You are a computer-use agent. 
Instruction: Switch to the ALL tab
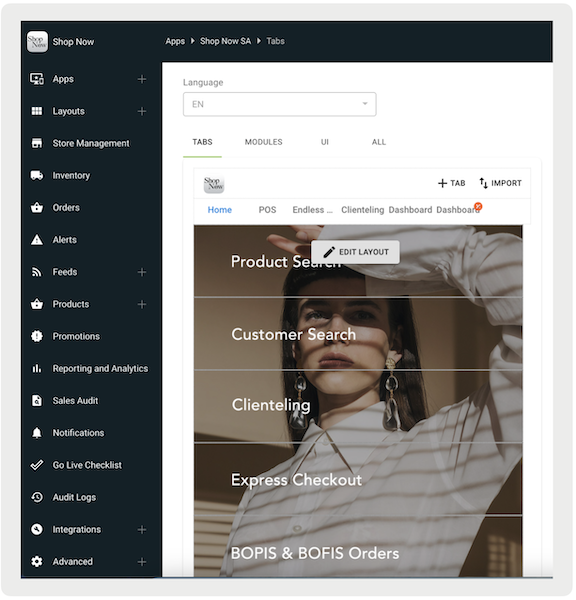[379, 142]
